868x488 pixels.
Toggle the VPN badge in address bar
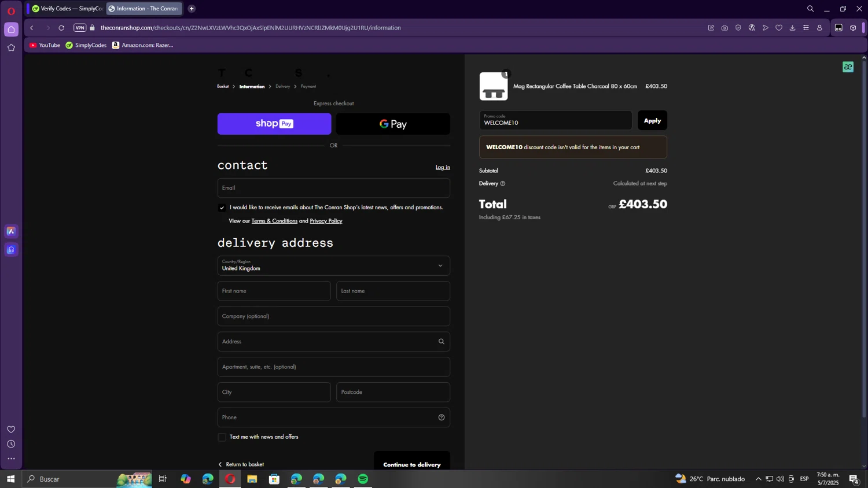tap(80, 28)
